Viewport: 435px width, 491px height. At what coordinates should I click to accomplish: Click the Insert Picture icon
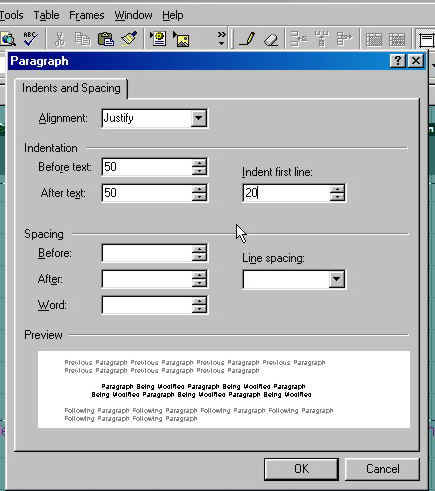(x=181, y=39)
